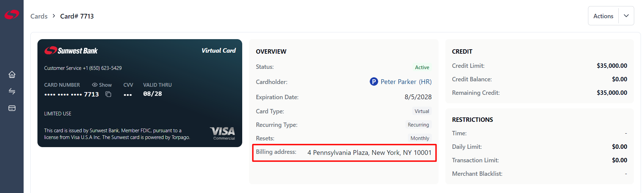Image resolution: width=644 pixels, height=193 pixels.
Task: Open the Home icon in sidebar
Action: coord(12,75)
